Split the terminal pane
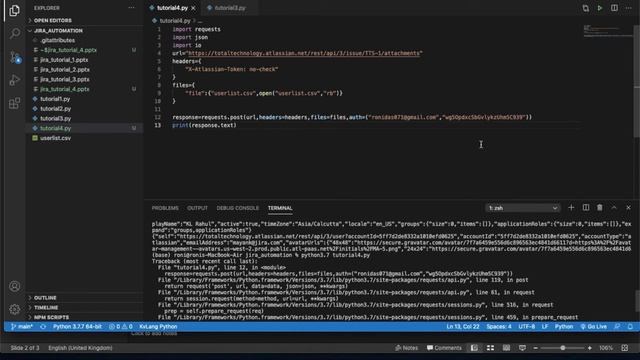 coord(586,208)
